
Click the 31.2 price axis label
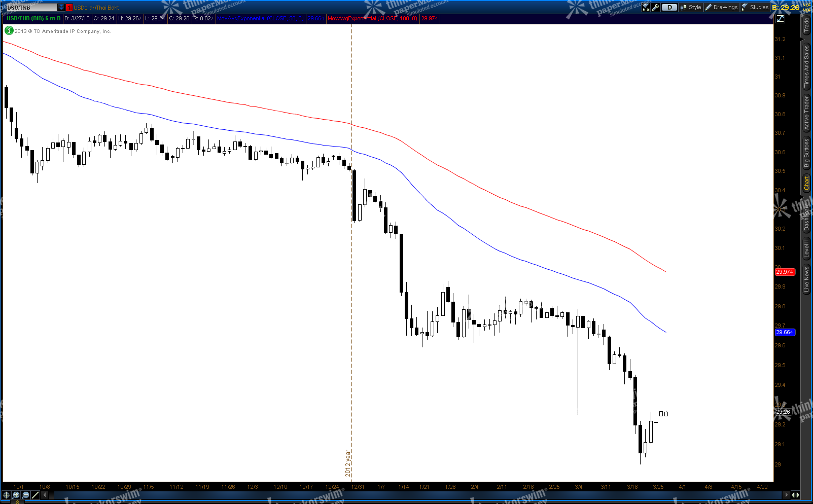780,39
